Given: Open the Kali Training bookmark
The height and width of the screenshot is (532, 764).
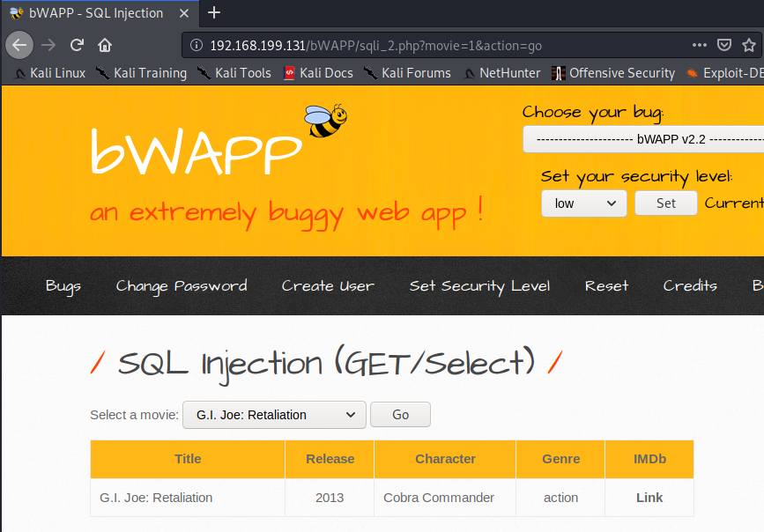Looking at the screenshot, I should [141, 73].
